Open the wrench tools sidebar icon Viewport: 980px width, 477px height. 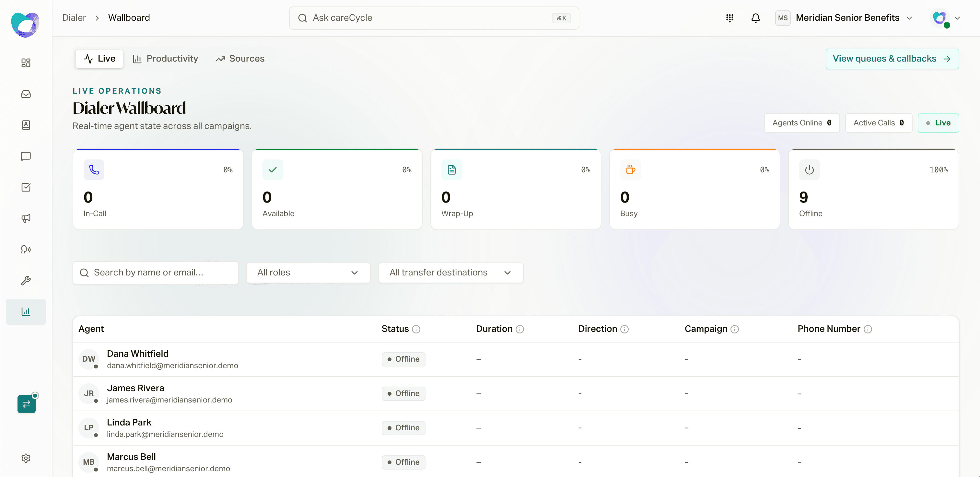pos(26,281)
